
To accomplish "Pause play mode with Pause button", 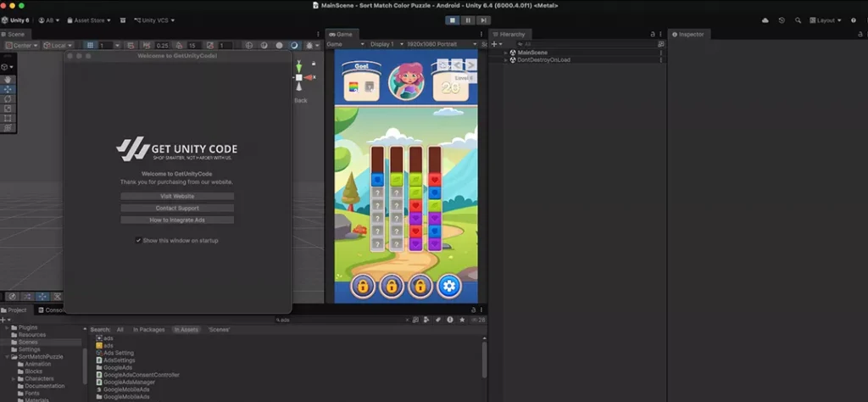I will [x=468, y=20].
